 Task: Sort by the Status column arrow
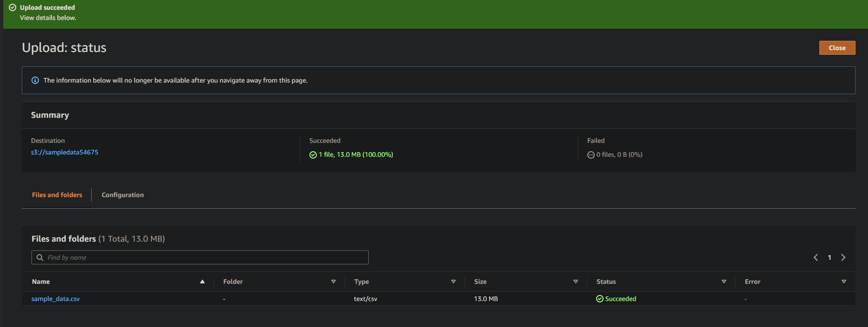724,282
